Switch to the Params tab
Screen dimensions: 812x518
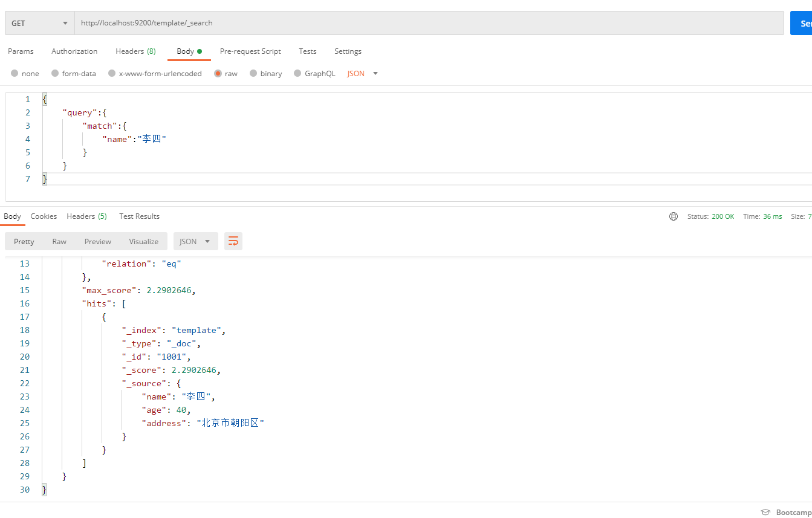pos(21,51)
